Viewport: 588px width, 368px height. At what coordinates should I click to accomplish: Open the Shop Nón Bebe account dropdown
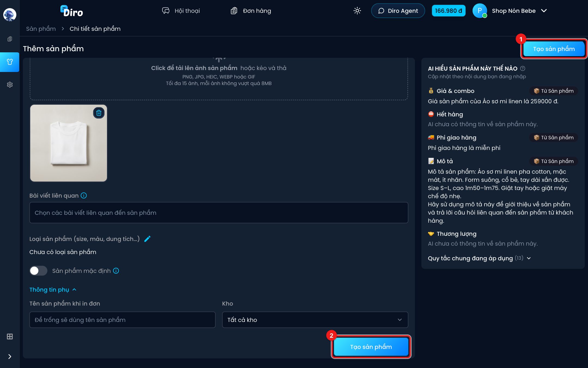[519, 11]
